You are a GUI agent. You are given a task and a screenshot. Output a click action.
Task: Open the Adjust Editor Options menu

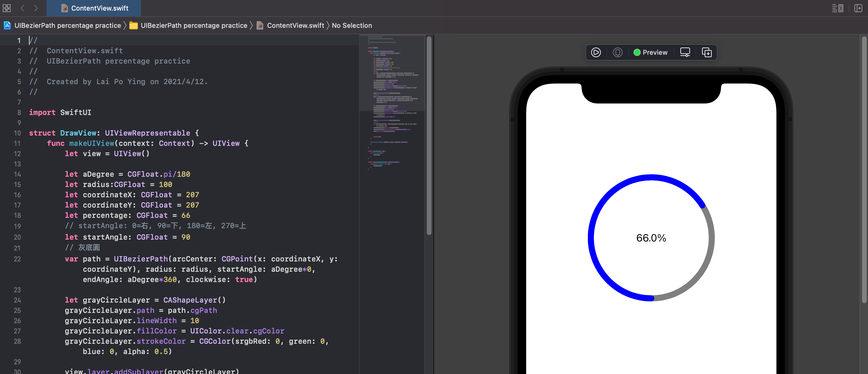[x=838, y=8]
